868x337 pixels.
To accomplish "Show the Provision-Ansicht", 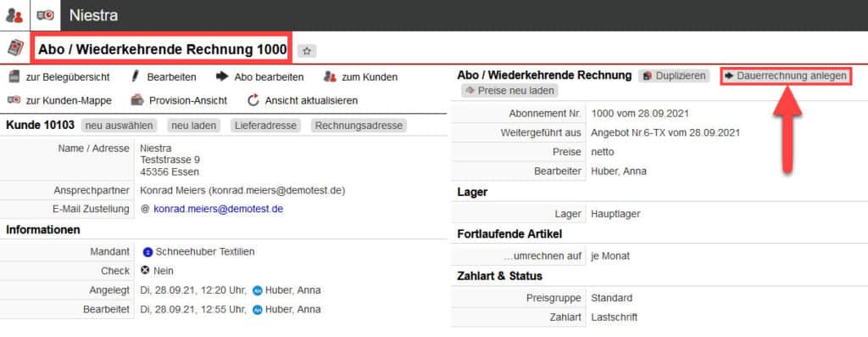I will click(179, 100).
